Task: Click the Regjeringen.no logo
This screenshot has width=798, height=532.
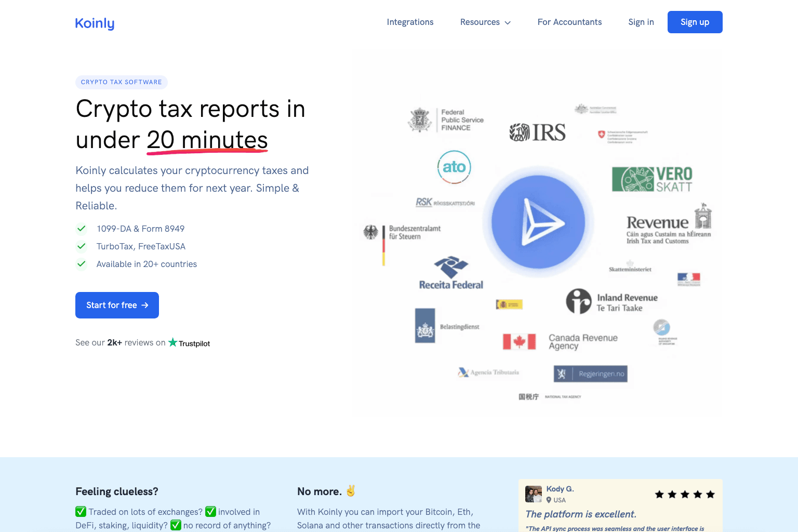Action: [591, 374]
